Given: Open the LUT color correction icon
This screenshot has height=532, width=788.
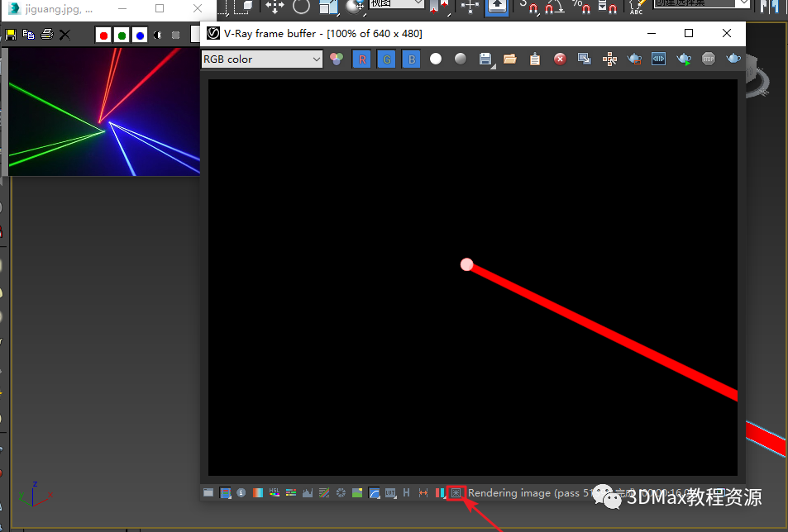Looking at the screenshot, I should tap(390, 493).
